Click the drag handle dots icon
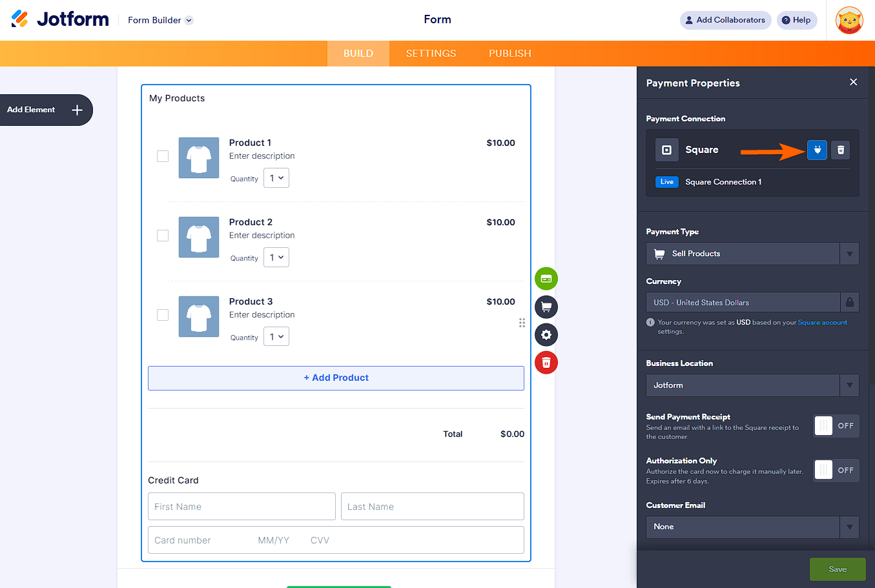Image resolution: width=875 pixels, height=588 pixels. (522, 323)
